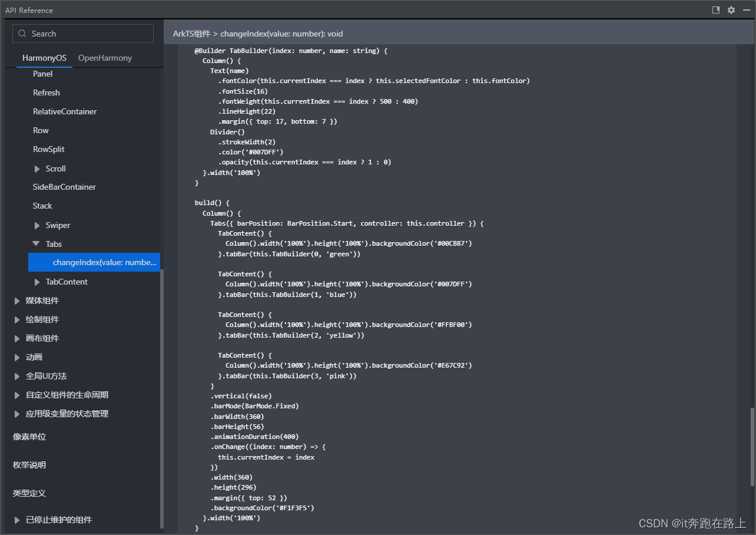Expand the 动画 category arrow

coord(17,357)
